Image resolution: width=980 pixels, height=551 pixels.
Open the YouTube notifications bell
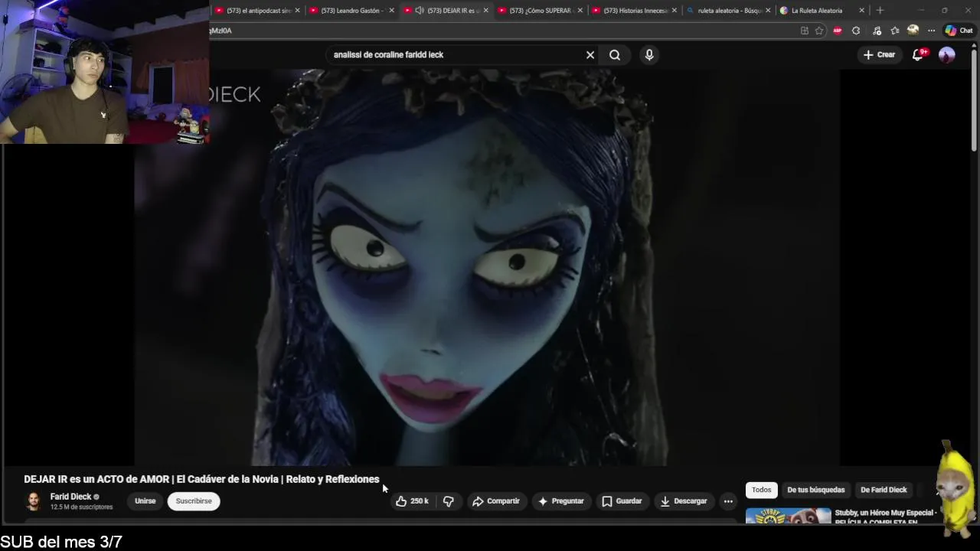tap(918, 55)
